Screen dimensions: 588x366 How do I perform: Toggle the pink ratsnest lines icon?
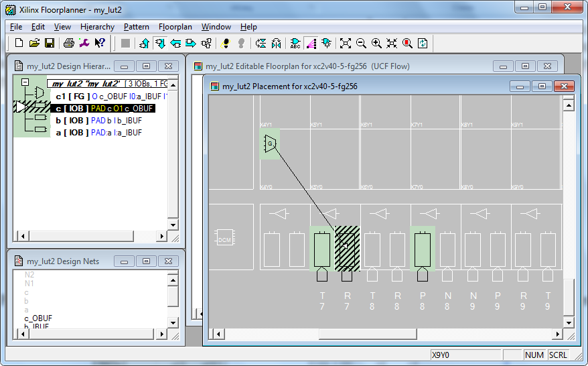pos(311,44)
